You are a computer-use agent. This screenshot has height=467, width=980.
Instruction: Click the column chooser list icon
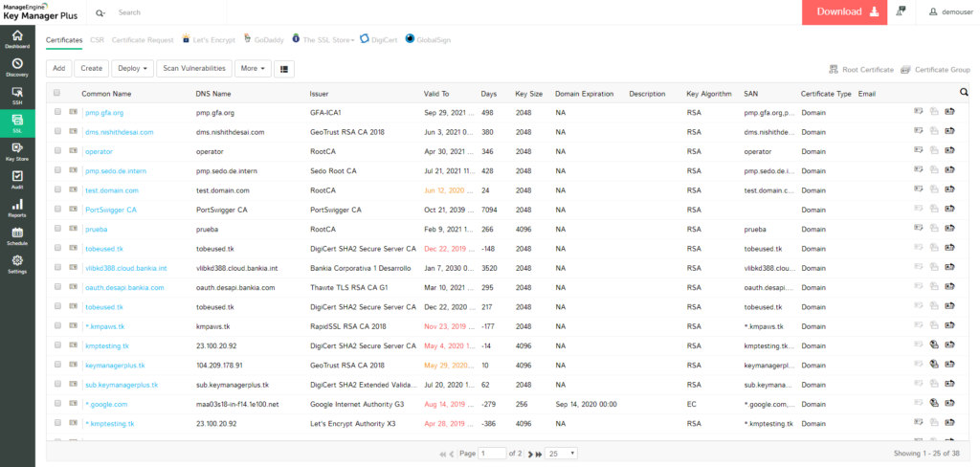point(285,69)
